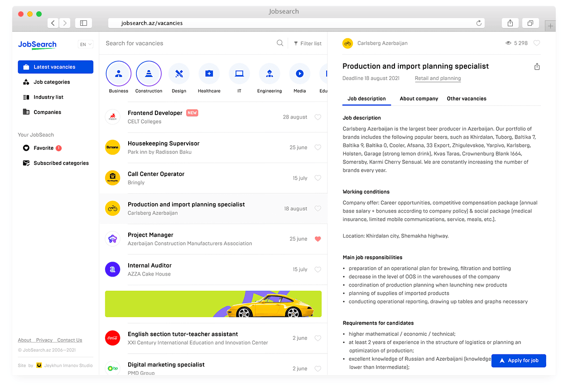Favorite the Digital marketing specialist vacancy
Image resolution: width=568 pixels, height=392 pixels.
pyautogui.click(x=318, y=368)
